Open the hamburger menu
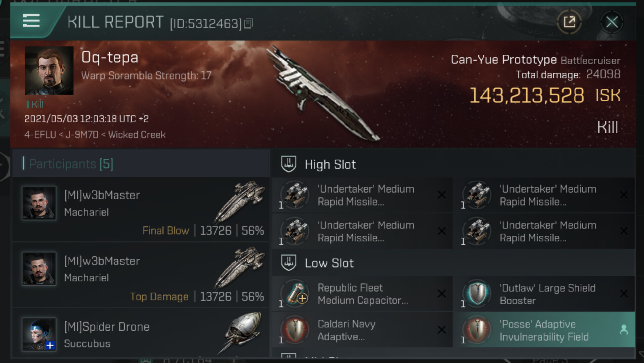 click(x=31, y=21)
